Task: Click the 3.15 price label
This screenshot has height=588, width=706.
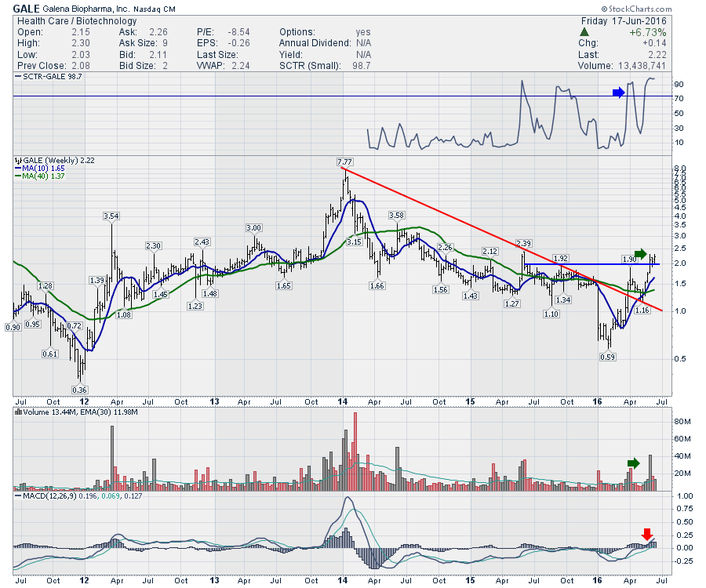Action: pyautogui.click(x=355, y=242)
